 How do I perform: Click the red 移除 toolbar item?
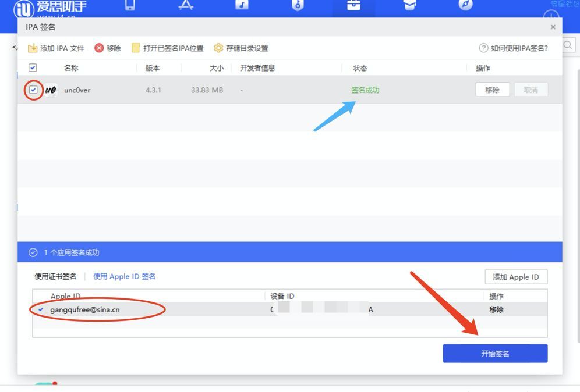(108, 48)
